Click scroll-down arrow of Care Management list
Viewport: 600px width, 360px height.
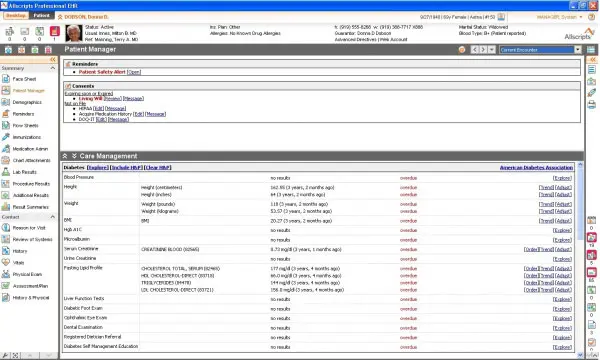(580, 355)
